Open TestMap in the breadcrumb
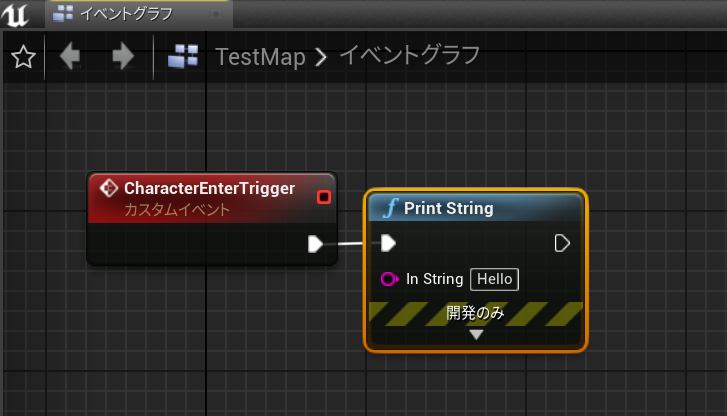Image resolution: width=727 pixels, height=416 pixels. (x=260, y=57)
